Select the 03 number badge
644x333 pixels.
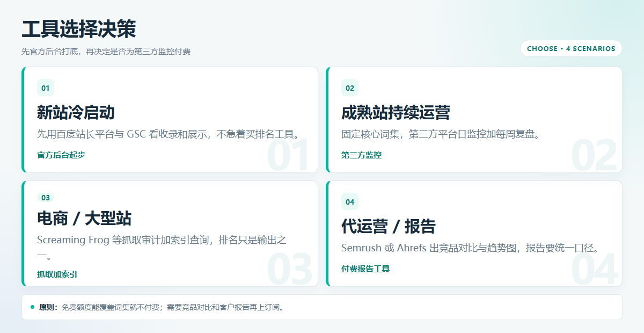pyautogui.click(x=46, y=198)
